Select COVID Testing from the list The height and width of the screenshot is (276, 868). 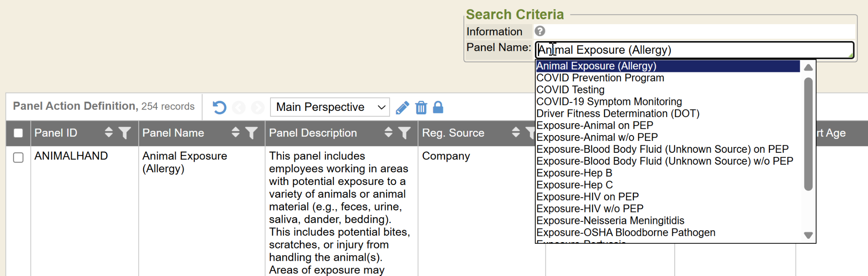click(x=570, y=90)
